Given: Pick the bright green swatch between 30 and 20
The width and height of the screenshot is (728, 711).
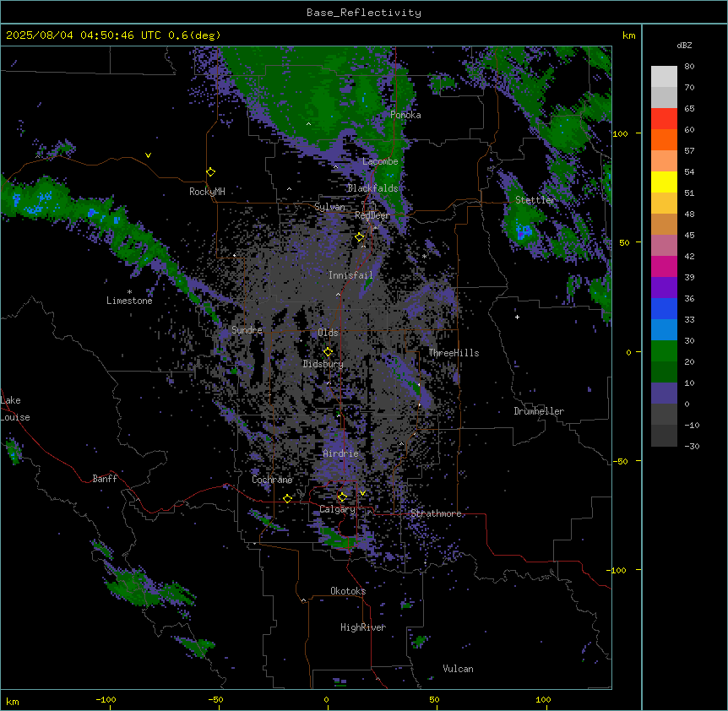Looking at the screenshot, I should pos(664,351).
